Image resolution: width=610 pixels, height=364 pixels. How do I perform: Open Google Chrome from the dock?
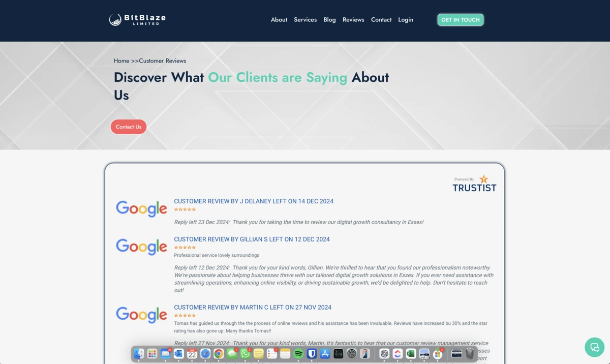[218, 353]
